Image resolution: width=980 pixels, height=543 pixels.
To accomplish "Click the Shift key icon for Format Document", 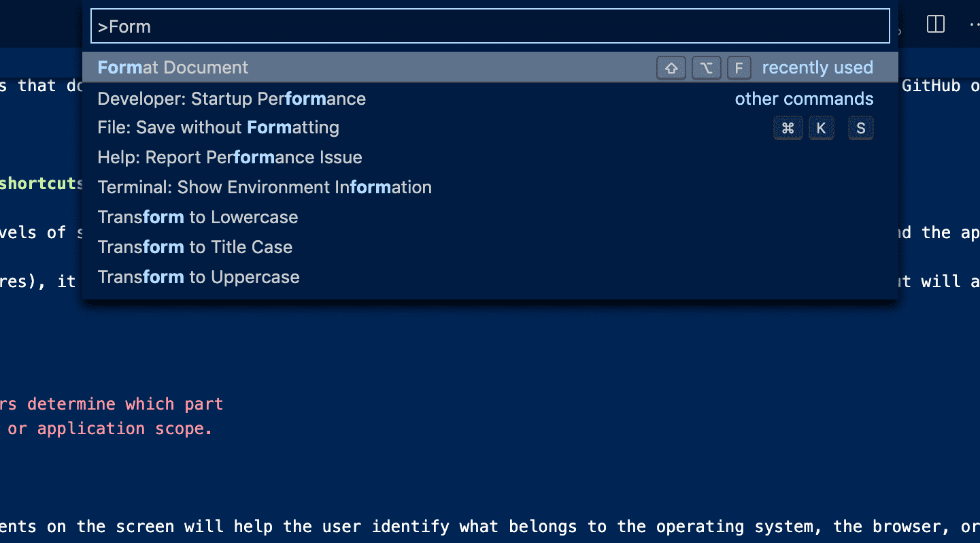I will coord(671,68).
